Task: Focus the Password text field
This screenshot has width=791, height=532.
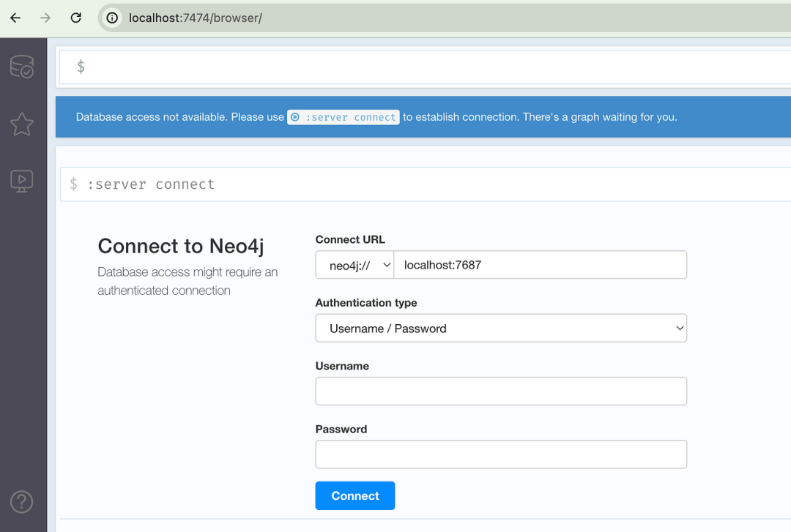Action: tap(501, 454)
